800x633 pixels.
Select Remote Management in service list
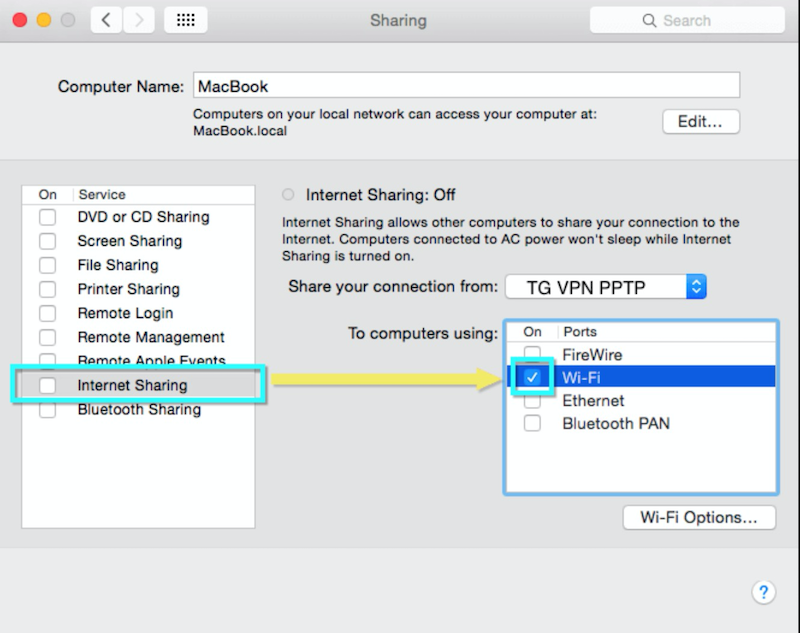pyautogui.click(x=151, y=337)
